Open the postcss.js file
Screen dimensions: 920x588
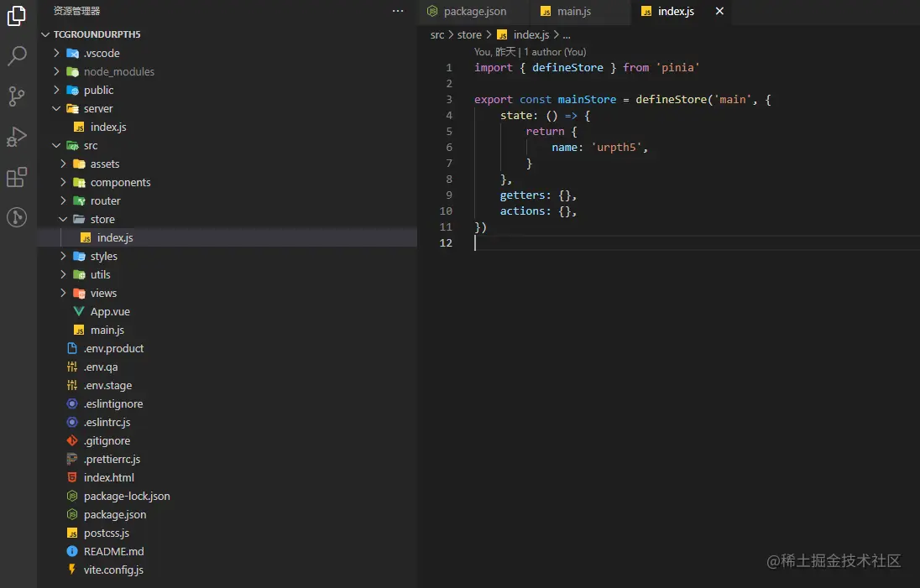click(107, 533)
